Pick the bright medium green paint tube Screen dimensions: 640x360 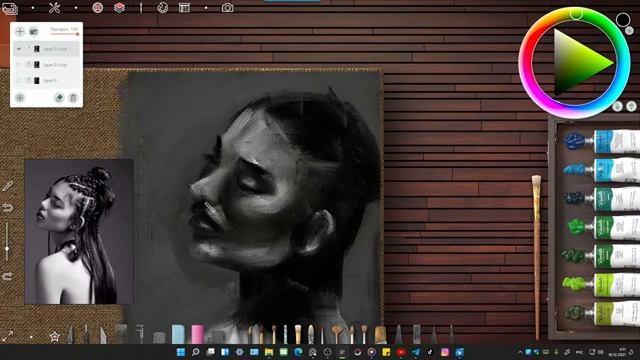pos(602,227)
